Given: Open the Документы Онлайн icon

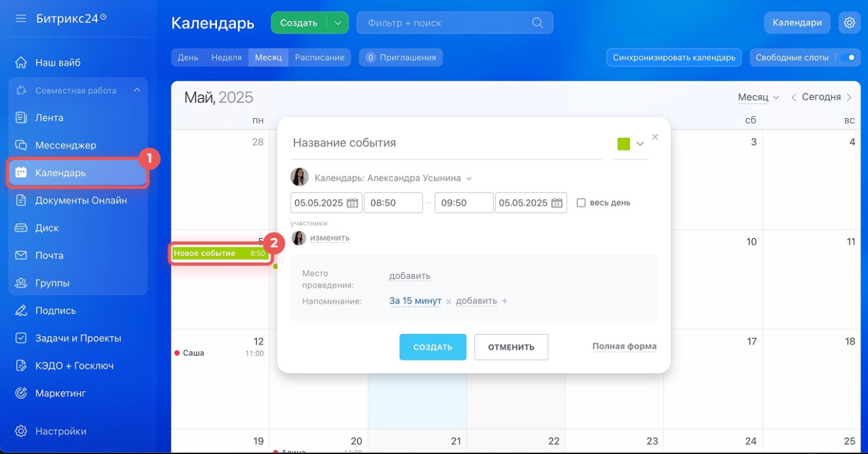Looking at the screenshot, I should point(21,200).
